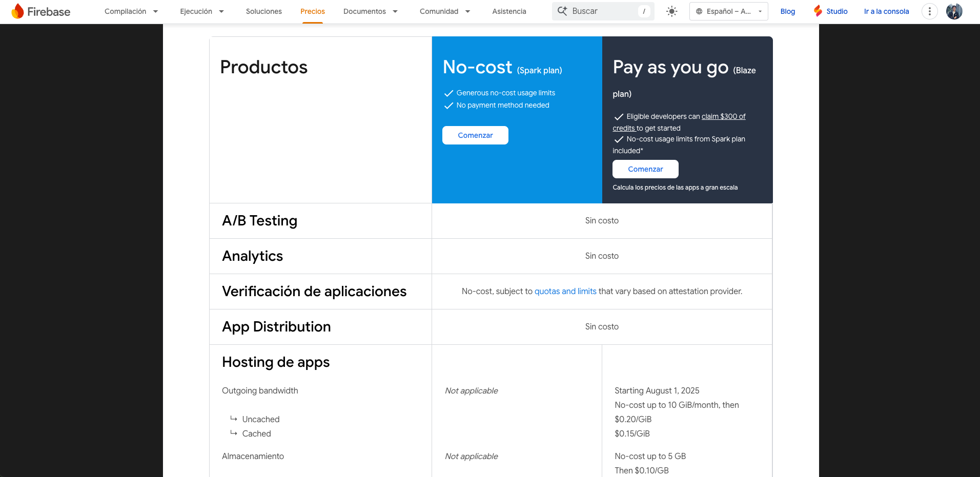Toggle light/dark theme with the sun icon
This screenshot has height=477, width=980.
(x=671, y=11)
